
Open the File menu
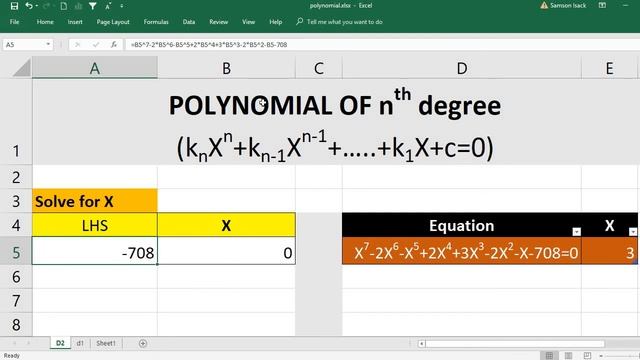(14, 22)
